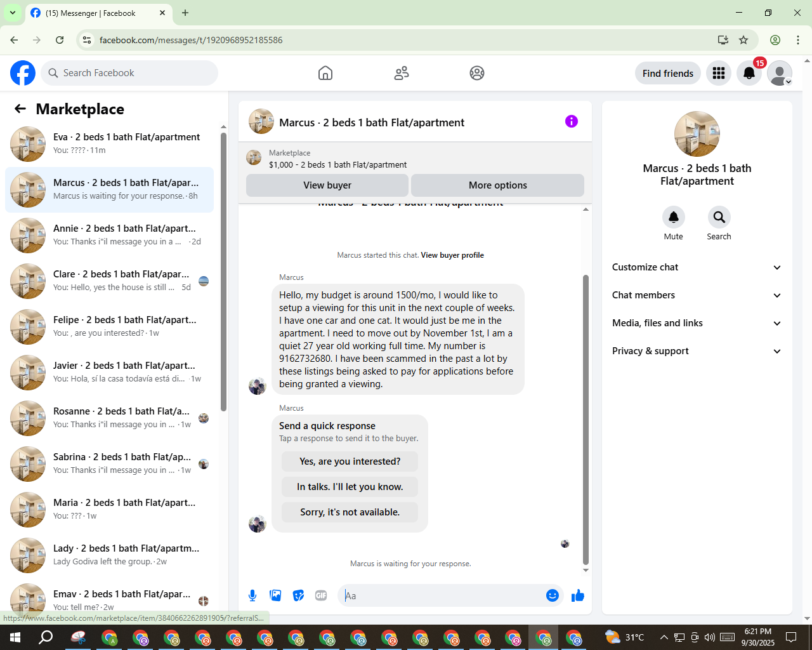This screenshot has width=812, height=650.
Task: Open Clare's conversation in the list
Action: point(109,281)
